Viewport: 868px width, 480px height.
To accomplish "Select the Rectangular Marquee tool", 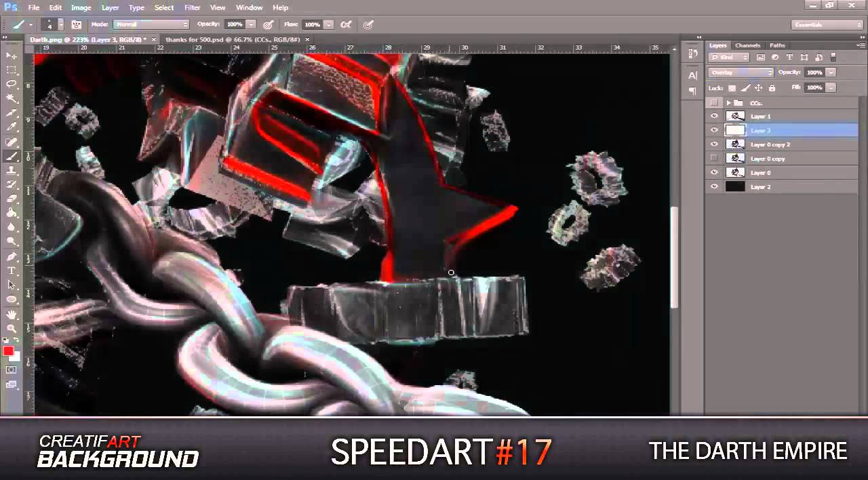I will 12,70.
